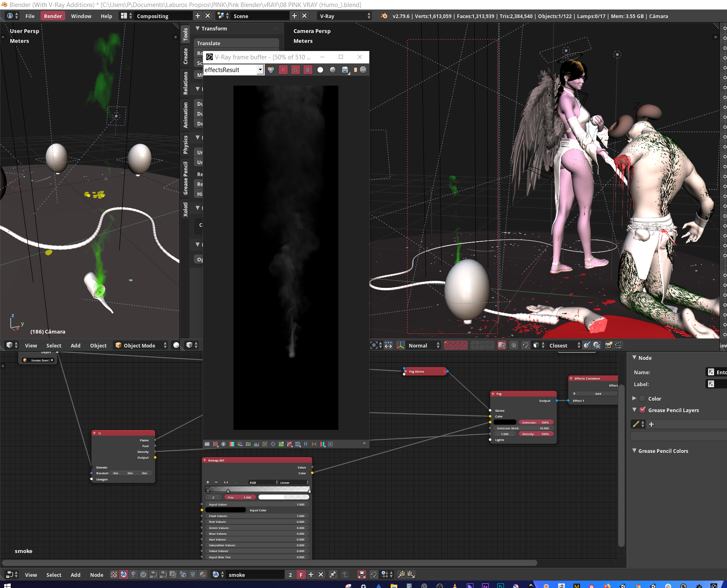The width and height of the screenshot is (727, 588).
Task: Expand frame buffer bottom toolbar chevron
Action: (x=364, y=443)
